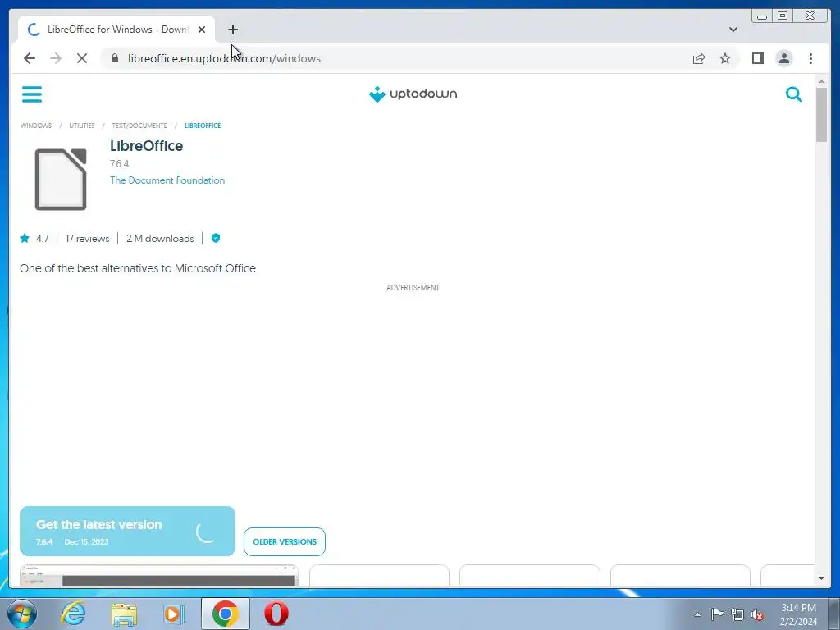The height and width of the screenshot is (630, 840).
Task: Click scrollbar down arrow
Action: (821, 578)
